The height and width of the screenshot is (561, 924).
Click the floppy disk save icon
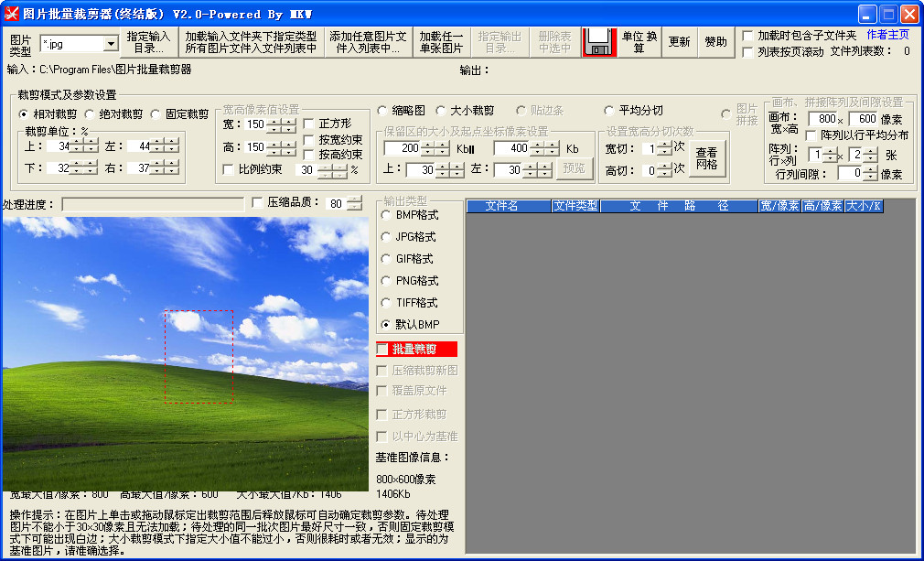click(x=599, y=42)
